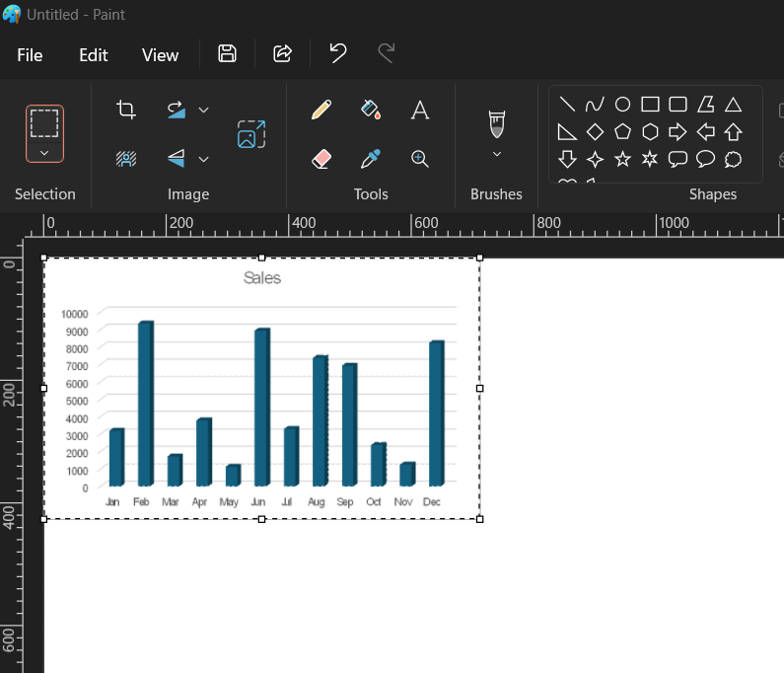Select the Fill bucket tool
Viewport: 784px width, 673px height.
(x=371, y=110)
